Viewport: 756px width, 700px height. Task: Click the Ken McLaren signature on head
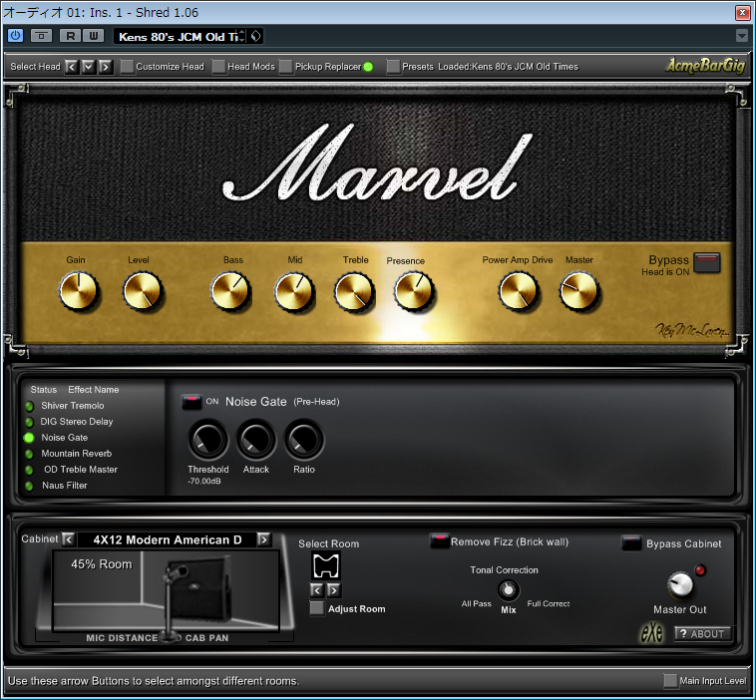691,330
